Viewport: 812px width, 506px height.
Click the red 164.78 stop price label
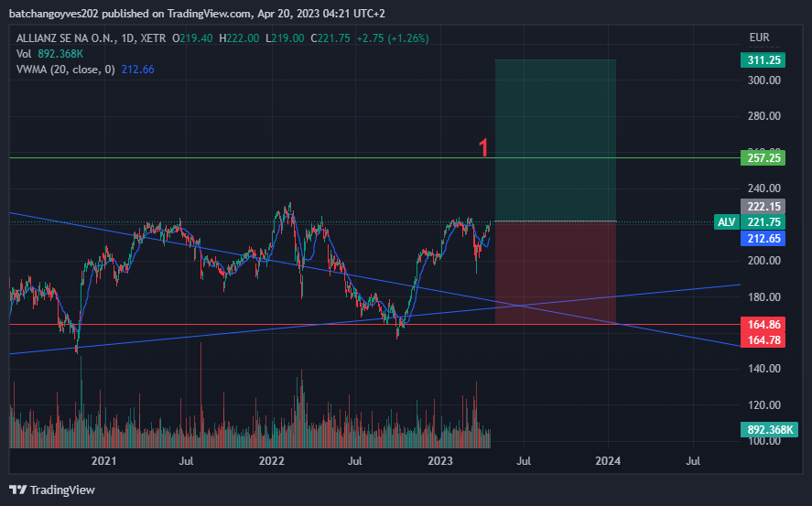(763, 339)
